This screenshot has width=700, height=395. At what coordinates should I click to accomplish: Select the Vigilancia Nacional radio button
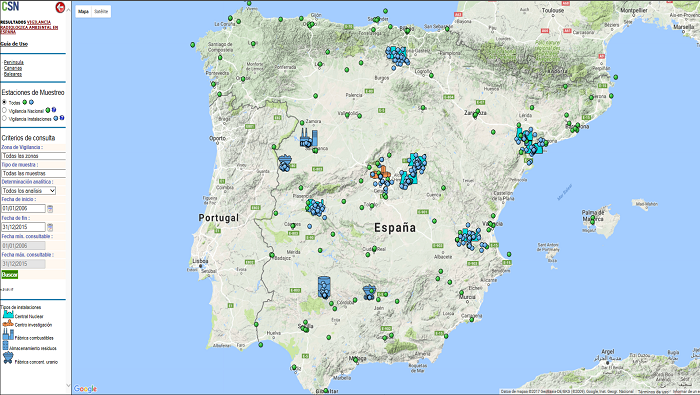(x=4, y=110)
